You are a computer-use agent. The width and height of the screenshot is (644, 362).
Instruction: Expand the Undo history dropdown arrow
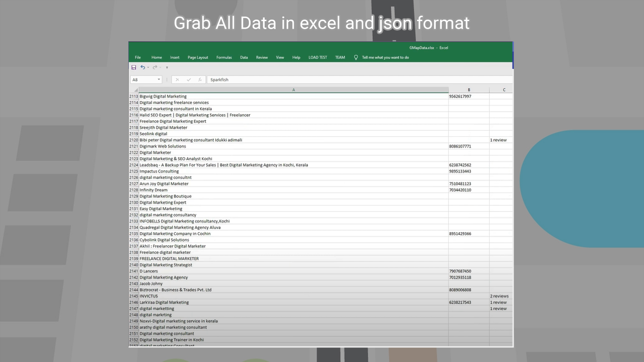[x=147, y=67]
